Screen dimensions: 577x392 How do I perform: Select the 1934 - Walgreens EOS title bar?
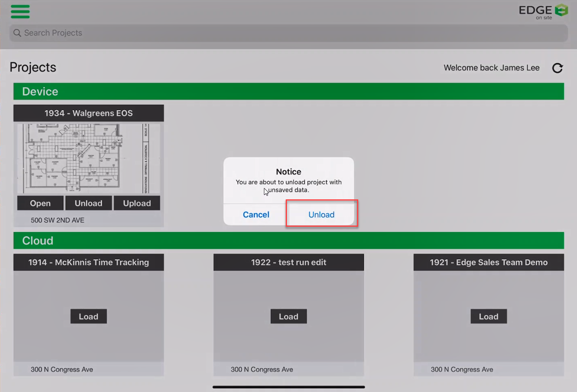[88, 113]
